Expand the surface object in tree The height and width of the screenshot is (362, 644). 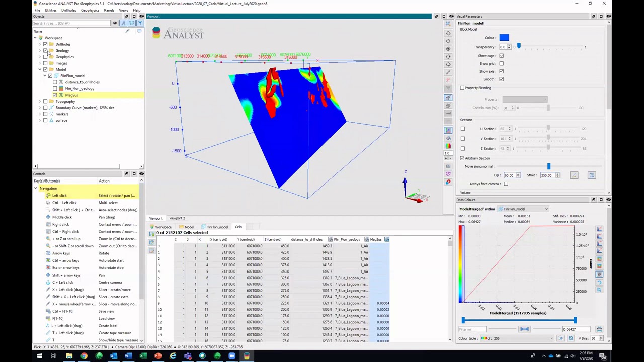click(40, 120)
